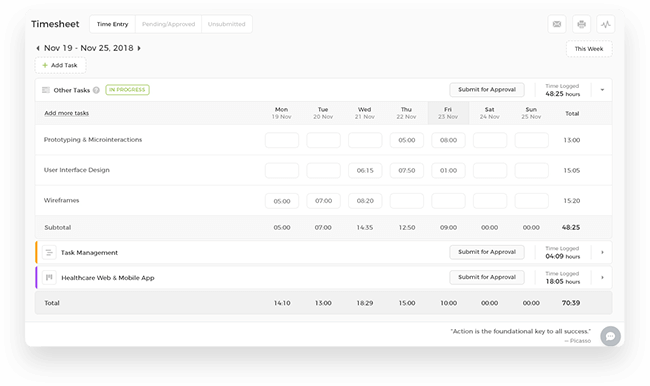The width and height of the screenshot is (650, 386).
Task: Click Prototyping & Microinteractions task name
Action: click(x=93, y=140)
